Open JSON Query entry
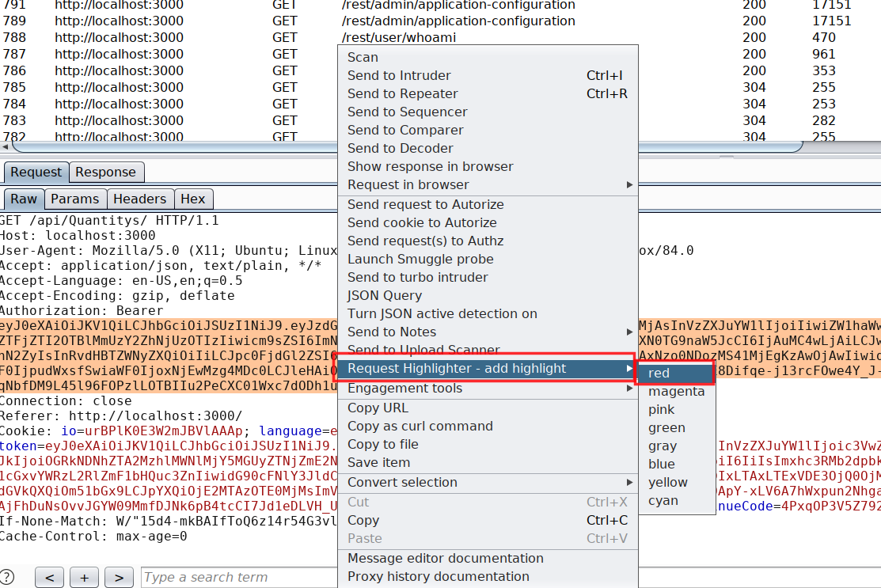 (488, 295)
